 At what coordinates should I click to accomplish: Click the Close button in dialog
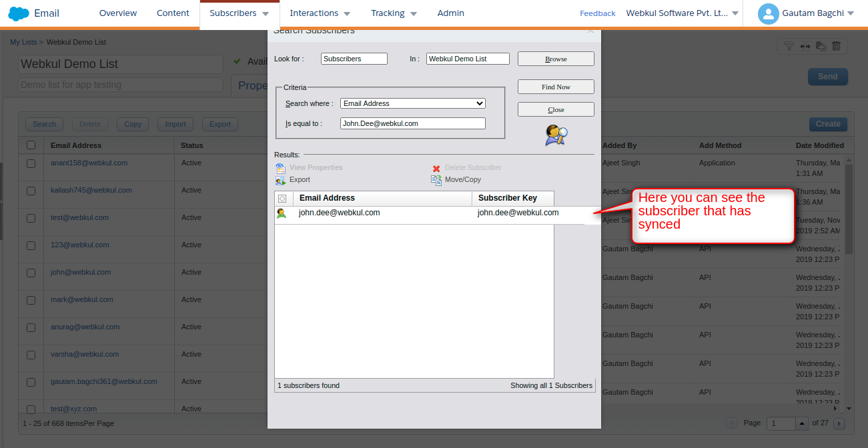coord(556,109)
